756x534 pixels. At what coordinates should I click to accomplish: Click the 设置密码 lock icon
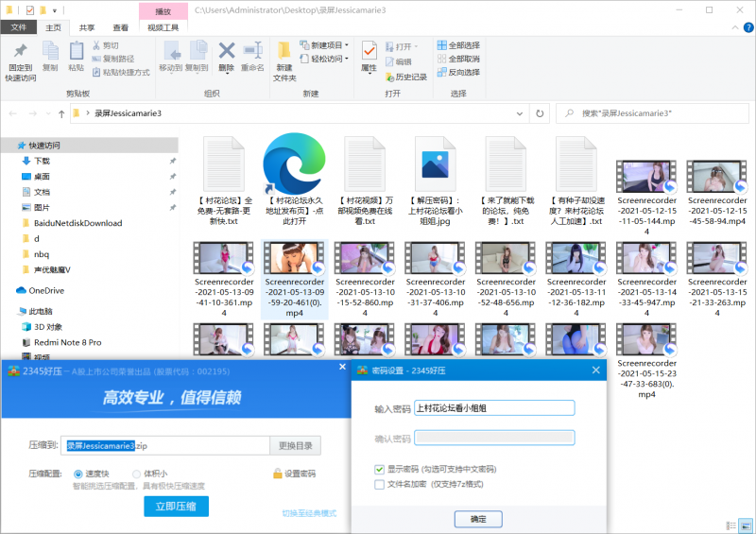tap(278, 474)
